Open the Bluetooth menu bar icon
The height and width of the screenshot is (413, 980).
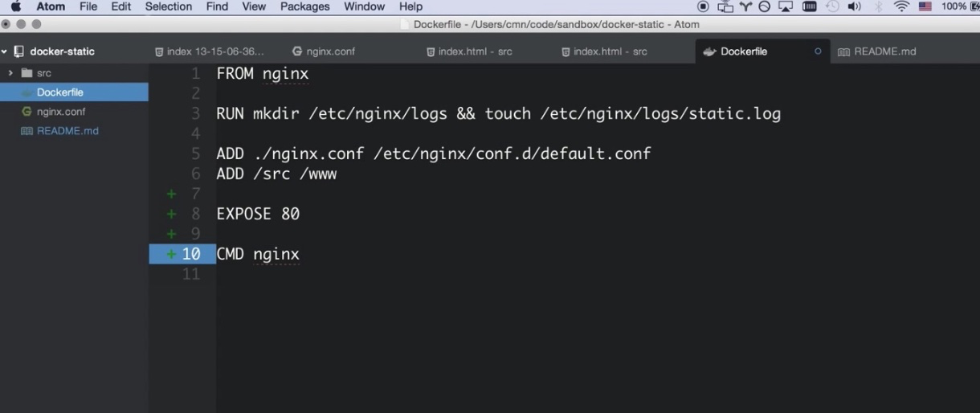878,6
